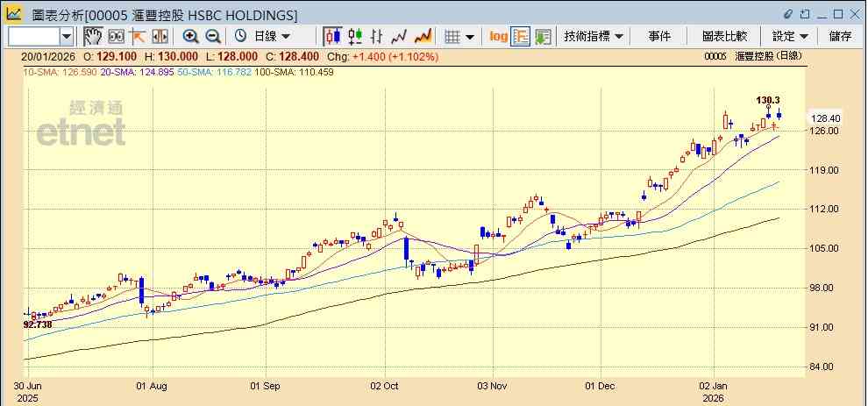Click the O: 129.100 open price readout
The image size is (868, 406).
click(x=109, y=56)
